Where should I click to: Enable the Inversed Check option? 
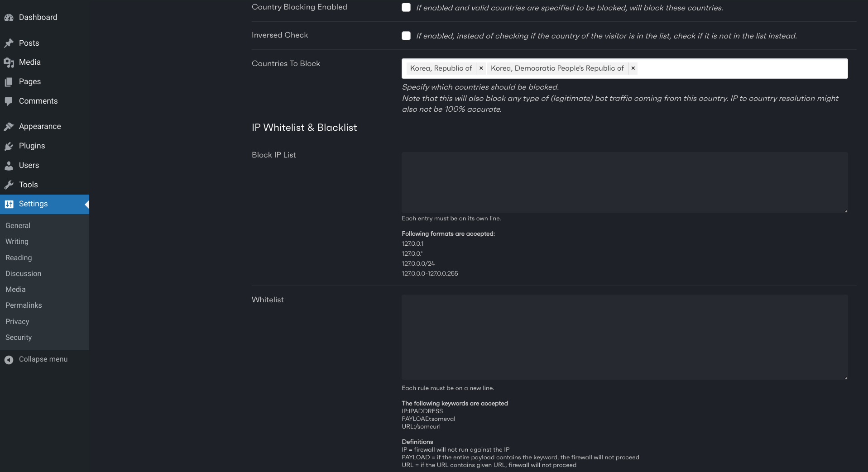(406, 36)
